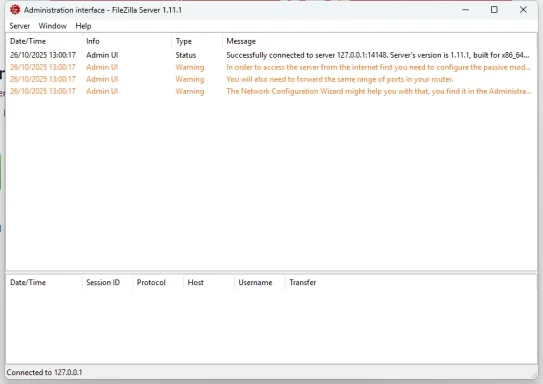The image size is (543, 384).
Task: Click the Protocol column header
Action: [x=158, y=283]
